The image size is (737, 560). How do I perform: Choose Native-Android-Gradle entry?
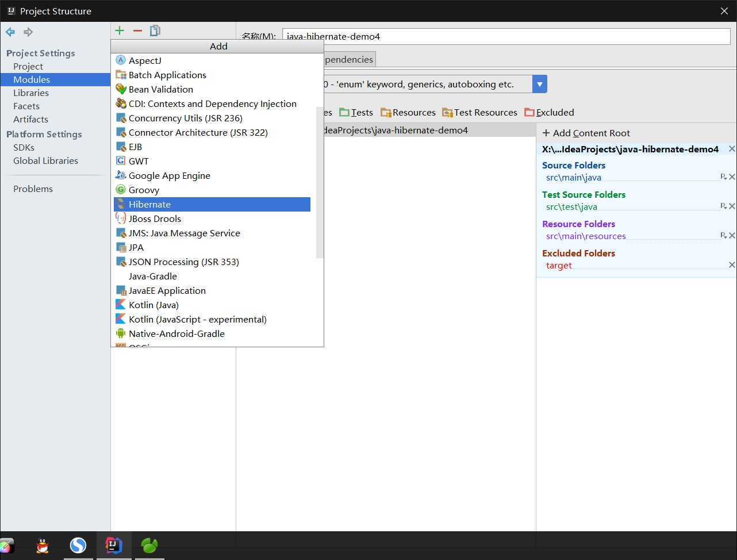point(212,333)
